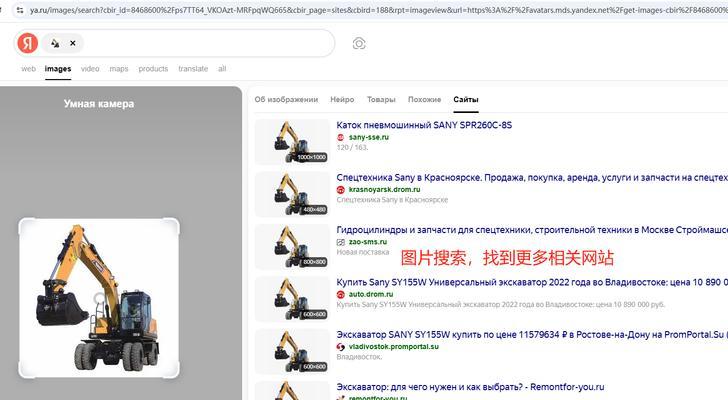Click the Умная камера heading

pos(99,104)
